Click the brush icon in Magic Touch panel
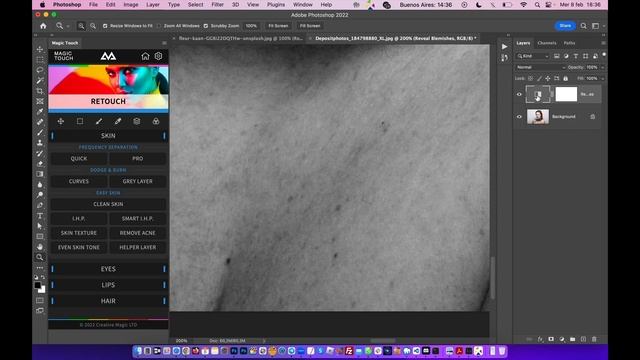Viewport: 640px width, 360px height. 99,121
